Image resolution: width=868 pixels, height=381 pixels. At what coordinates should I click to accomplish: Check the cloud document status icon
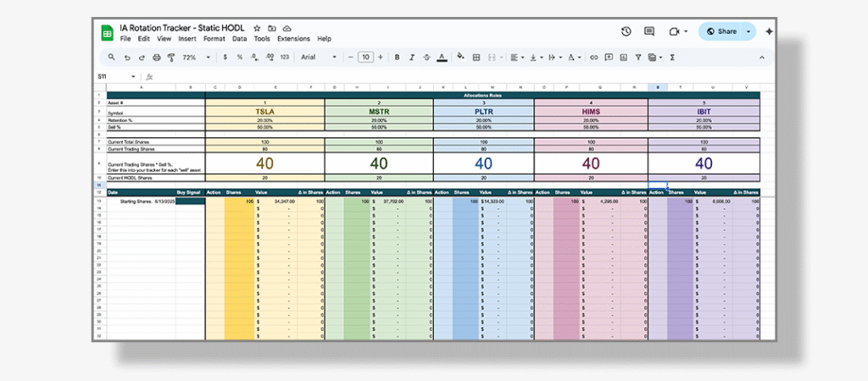287,28
